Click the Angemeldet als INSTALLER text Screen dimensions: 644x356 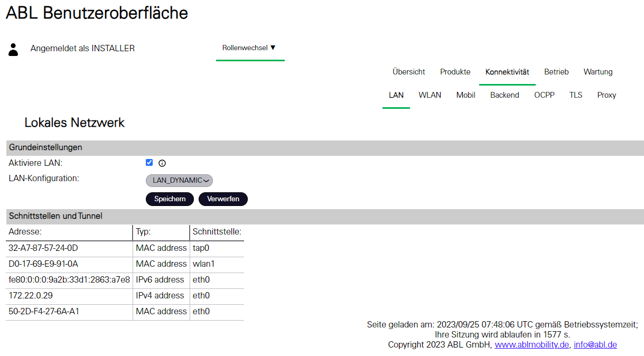point(82,48)
